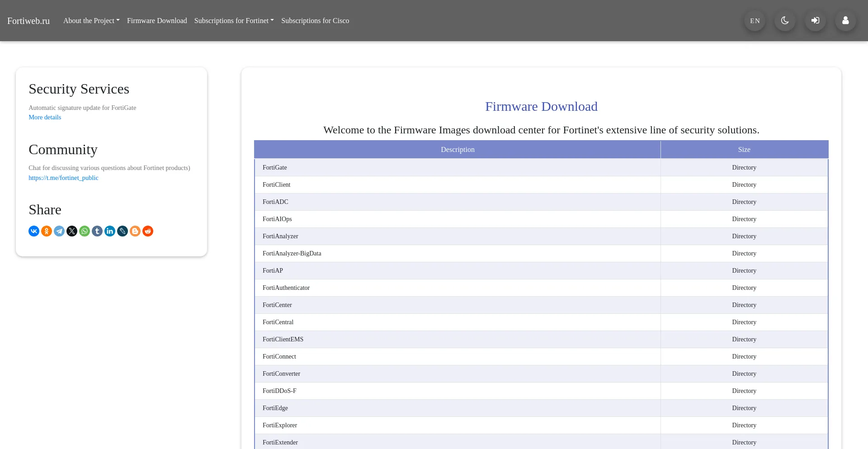The width and height of the screenshot is (868, 449).
Task: Open the FortiAuthenticator directory
Action: [286, 288]
